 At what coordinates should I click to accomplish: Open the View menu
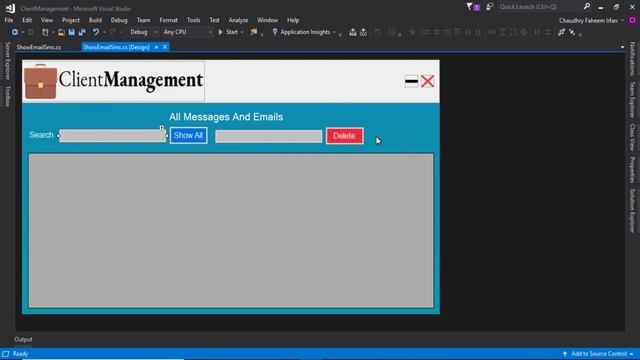pos(47,20)
